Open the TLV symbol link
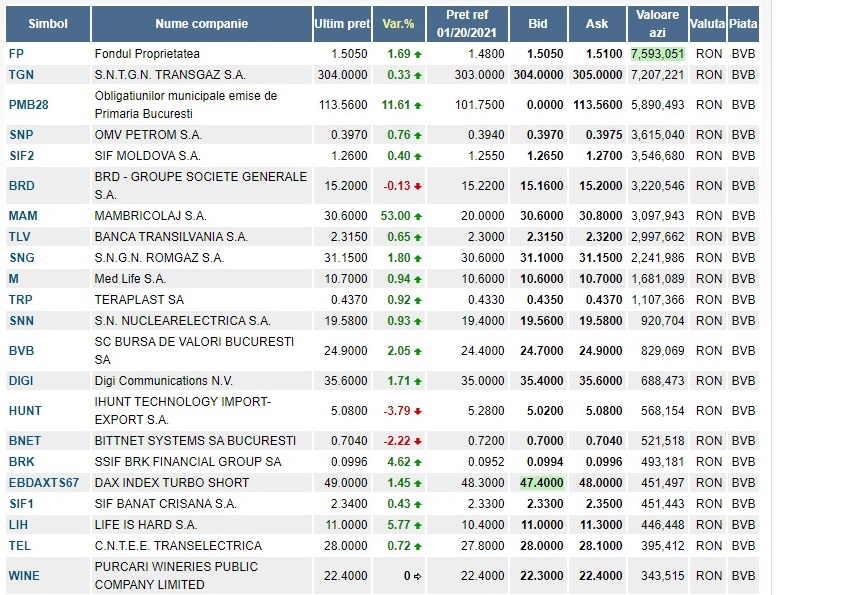This screenshot has width=847, height=595. point(19,237)
